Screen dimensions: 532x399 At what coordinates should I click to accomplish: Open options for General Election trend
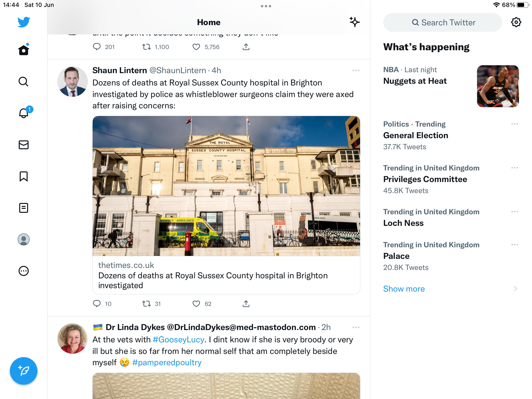tap(515, 124)
